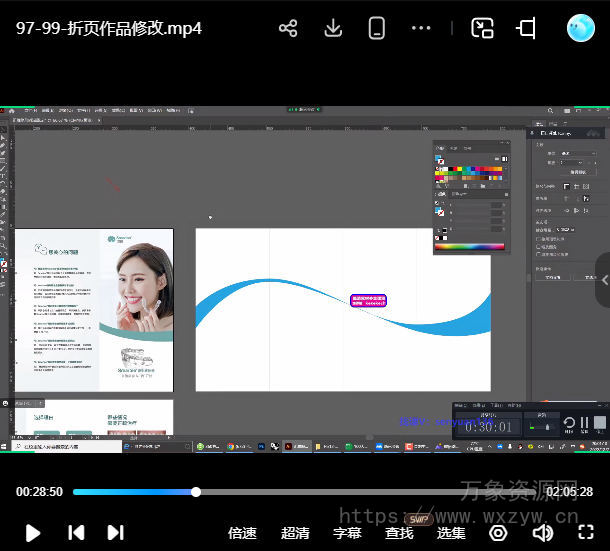Click the video progress bar handle
This screenshot has height=551, width=610.
pyautogui.click(x=196, y=492)
